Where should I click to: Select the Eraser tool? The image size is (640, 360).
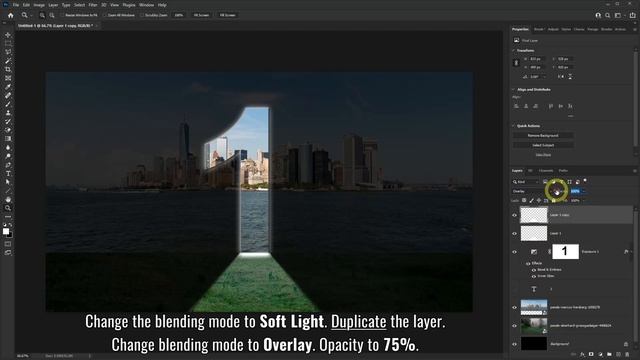tap(8, 130)
